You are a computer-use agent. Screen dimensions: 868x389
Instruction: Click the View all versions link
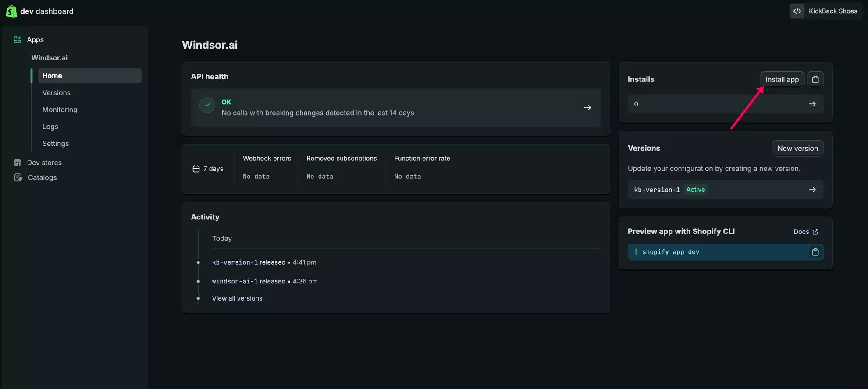click(x=237, y=298)
